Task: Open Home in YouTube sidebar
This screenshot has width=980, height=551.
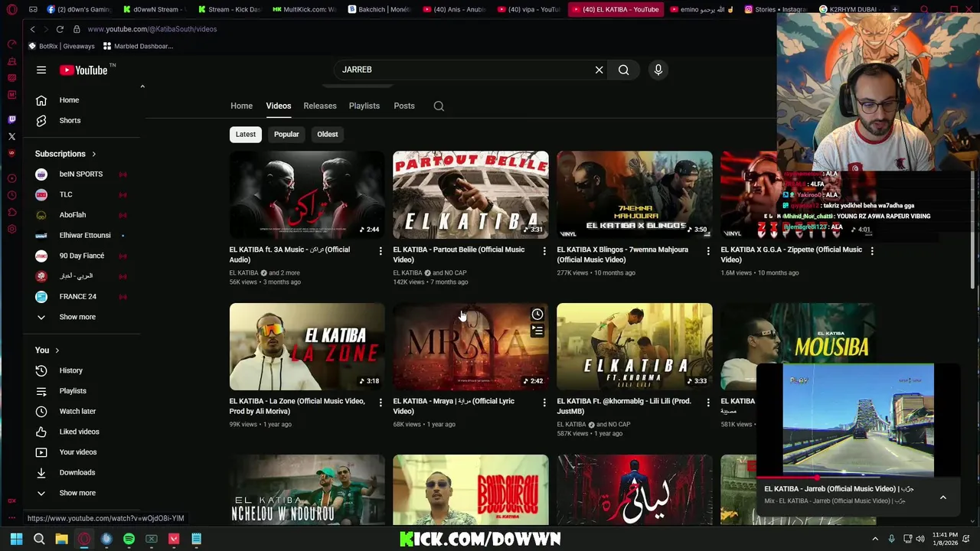Action: (x=69, y=100)
